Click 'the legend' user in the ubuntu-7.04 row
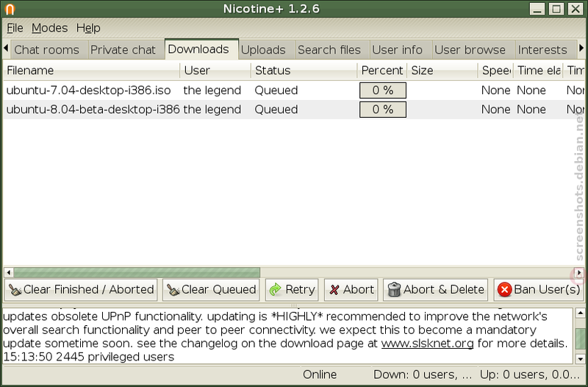588x387 pixels. tap(212, 90)
